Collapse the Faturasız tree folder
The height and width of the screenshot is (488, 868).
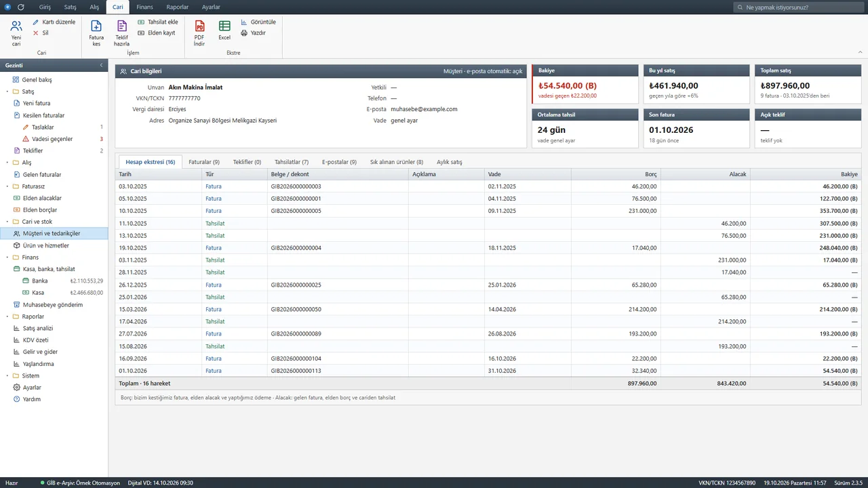(7, 186)
